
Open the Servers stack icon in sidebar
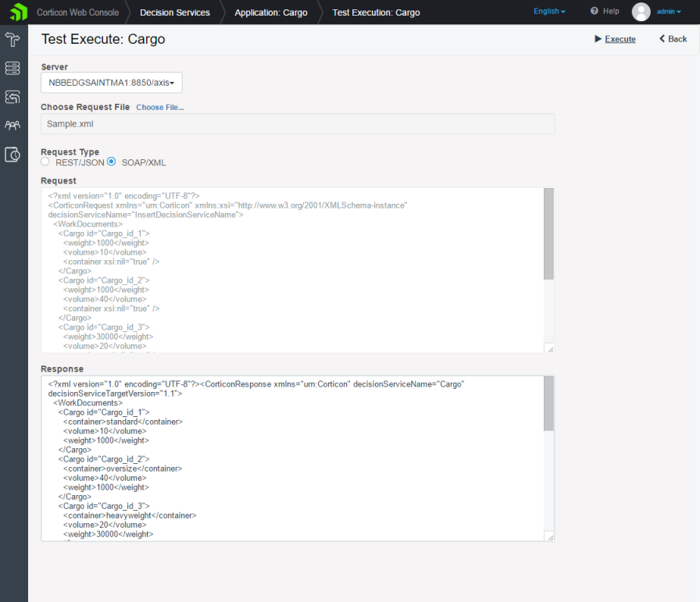12,68
